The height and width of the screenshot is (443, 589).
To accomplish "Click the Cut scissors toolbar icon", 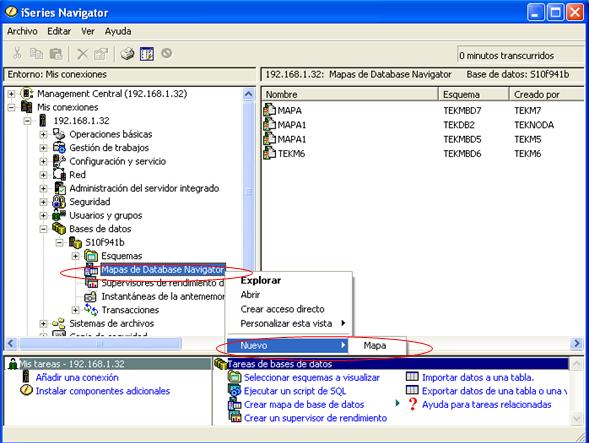I will click(17, 54).
